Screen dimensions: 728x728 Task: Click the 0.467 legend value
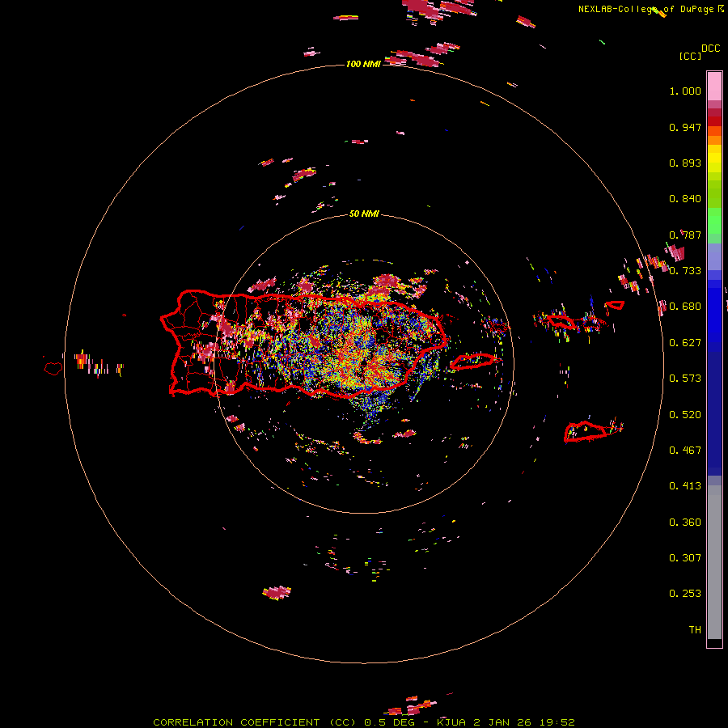[x=685, y=451]
